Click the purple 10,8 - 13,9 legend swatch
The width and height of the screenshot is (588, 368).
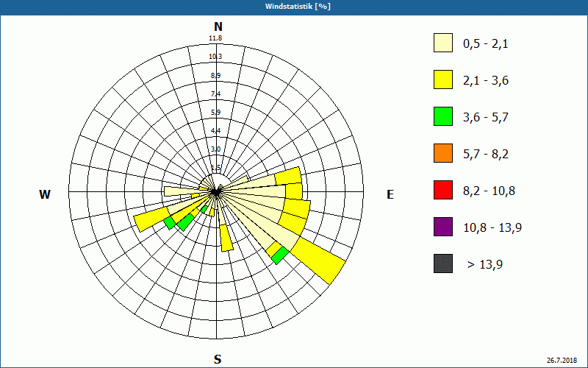pos(443,227)
